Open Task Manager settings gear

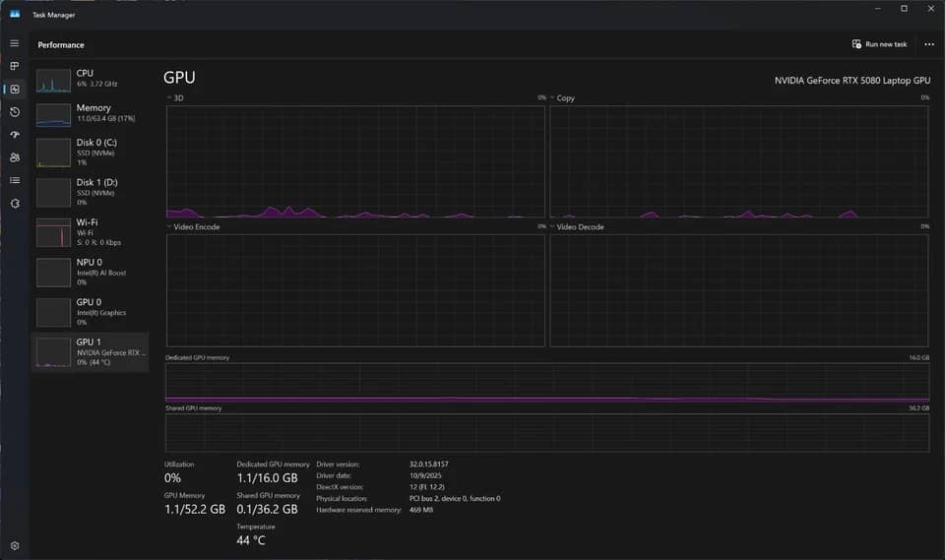(x=15, y=545)
